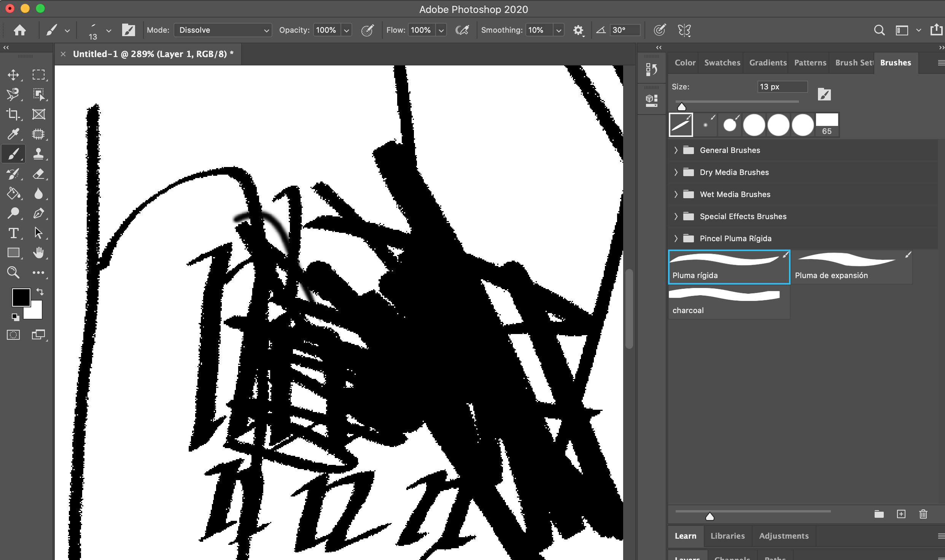Expand the Wet Media Brushes folder
The height and width of the screenshot is (560, 945).
(676, 194)
